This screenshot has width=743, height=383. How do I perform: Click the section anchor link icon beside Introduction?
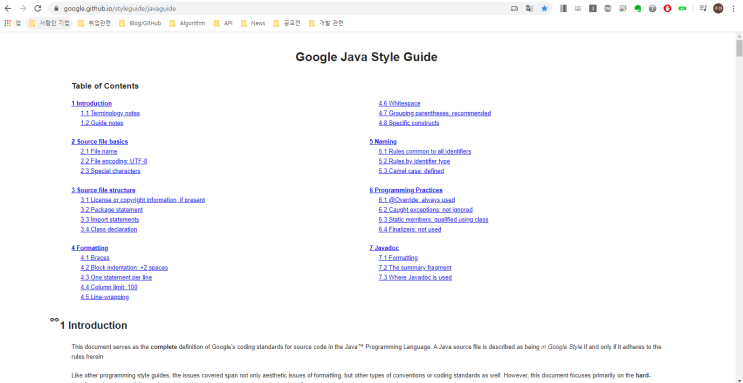point(54,320)
